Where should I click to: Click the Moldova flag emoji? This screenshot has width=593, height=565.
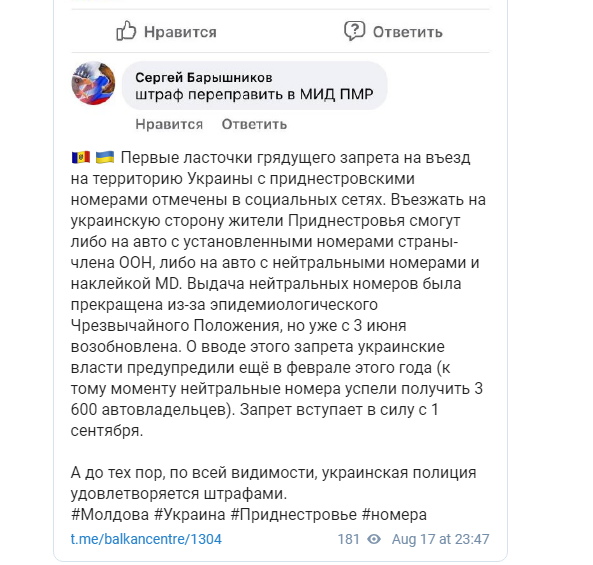point(81,157)
